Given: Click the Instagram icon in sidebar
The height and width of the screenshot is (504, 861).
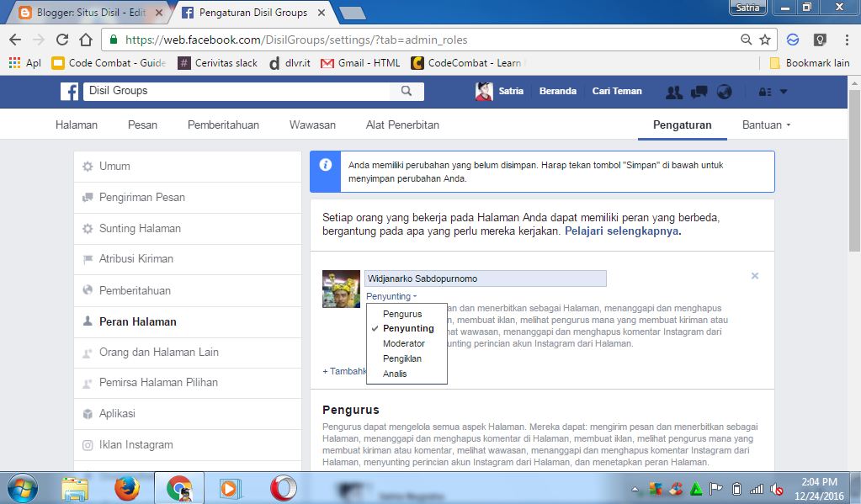Looking at the screenshot, I should [88, 445].
